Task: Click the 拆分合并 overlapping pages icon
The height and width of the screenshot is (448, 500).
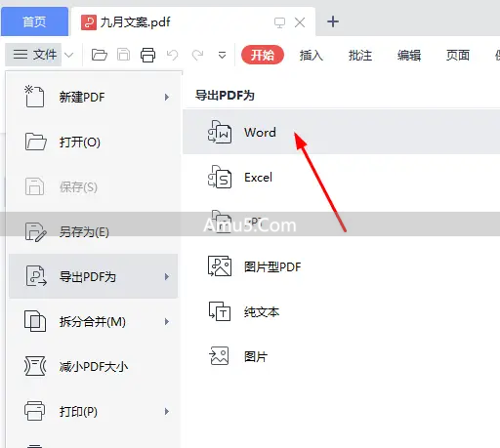Action: [35, 321]
